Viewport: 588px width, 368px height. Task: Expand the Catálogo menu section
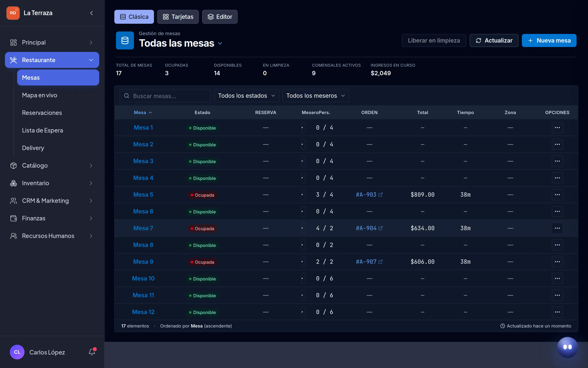tap(52, 166)
